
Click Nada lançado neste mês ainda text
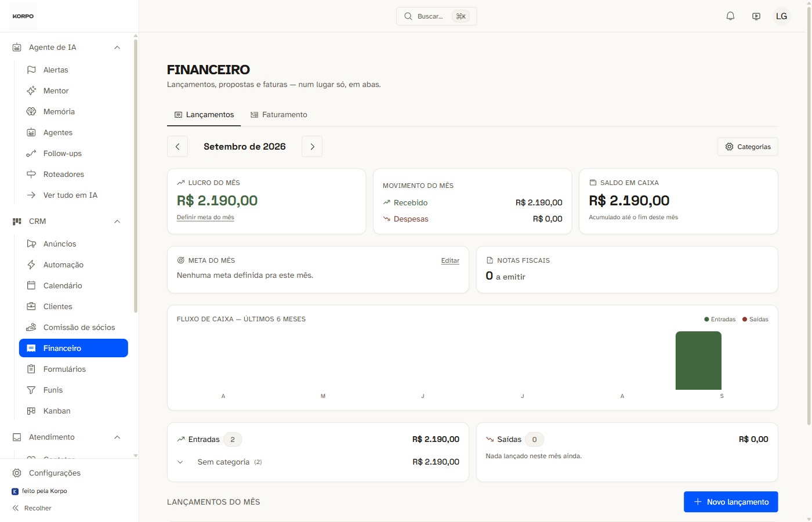point(534,456)
